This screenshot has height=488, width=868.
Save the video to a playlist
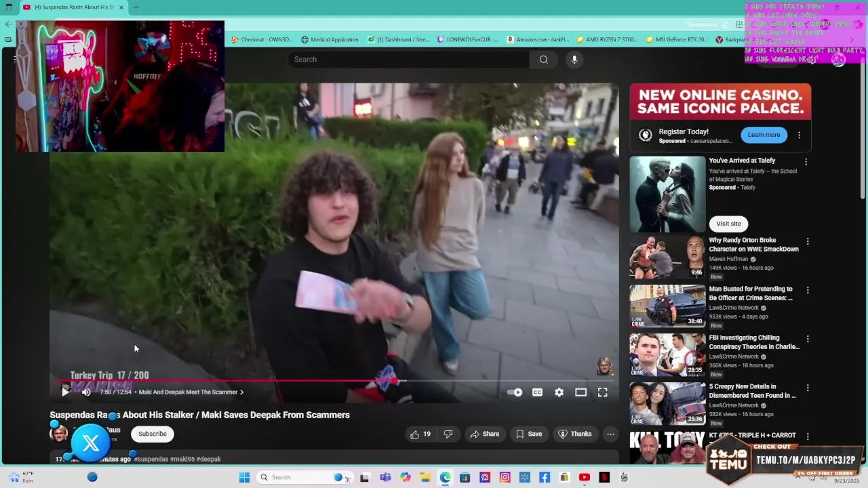[x=528, y=434]
